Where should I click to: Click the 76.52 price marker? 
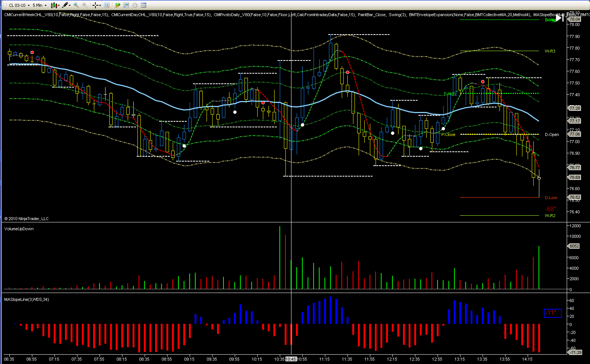point(574,197)
